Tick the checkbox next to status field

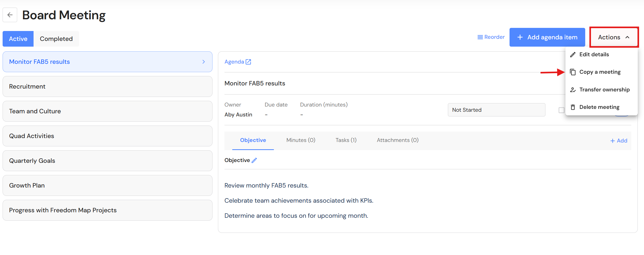(562, 110)
